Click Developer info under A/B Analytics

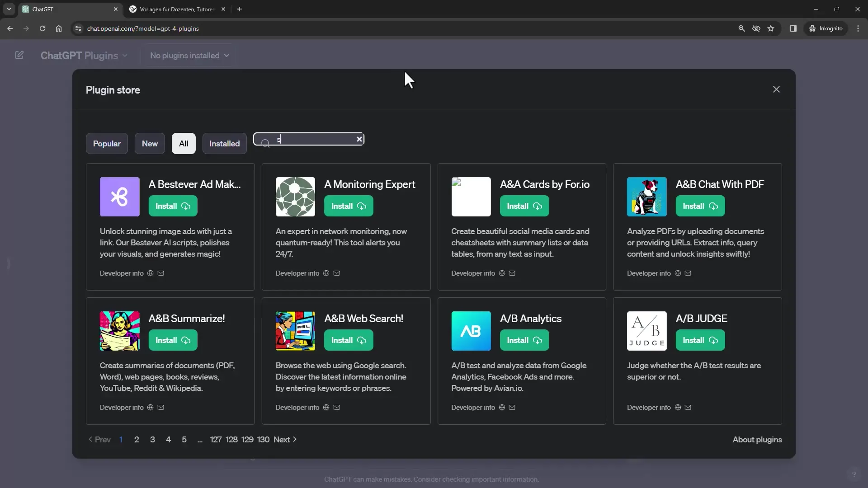point(473,408)
